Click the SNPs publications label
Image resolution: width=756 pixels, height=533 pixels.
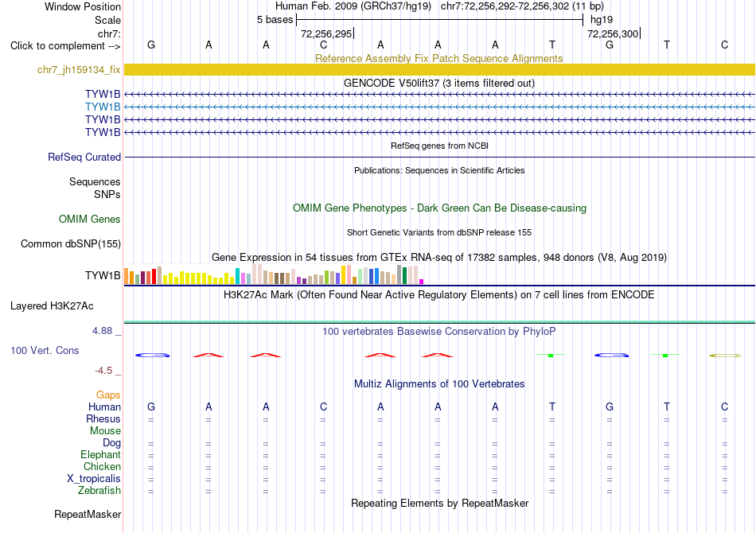(107, 194)
